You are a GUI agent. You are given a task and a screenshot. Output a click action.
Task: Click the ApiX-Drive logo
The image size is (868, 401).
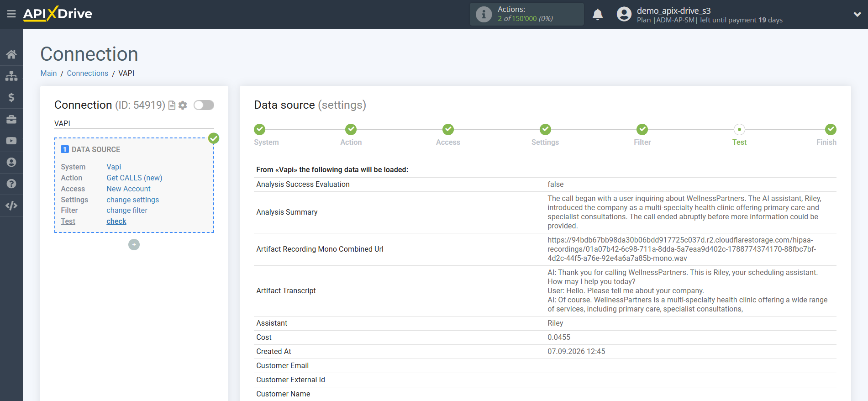(58, 14)
